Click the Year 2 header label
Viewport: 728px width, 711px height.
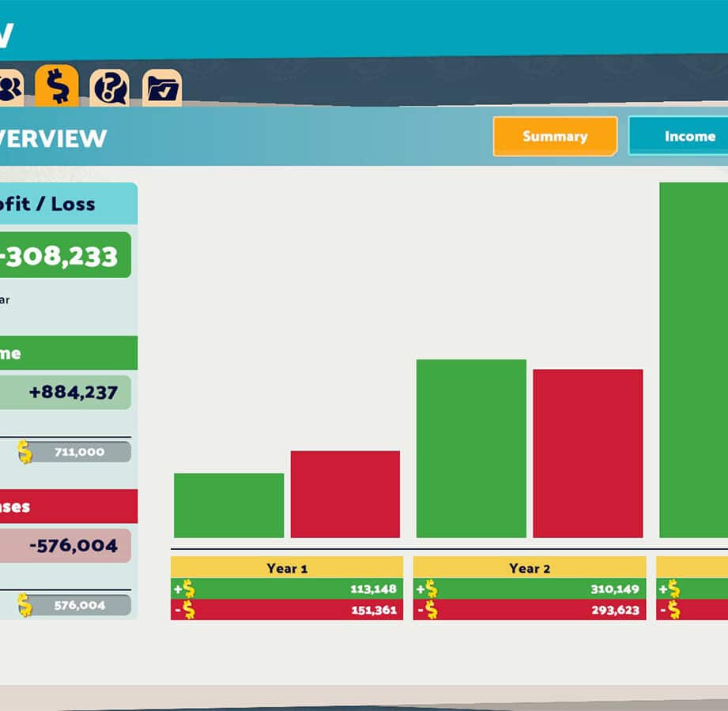(529, 568)
